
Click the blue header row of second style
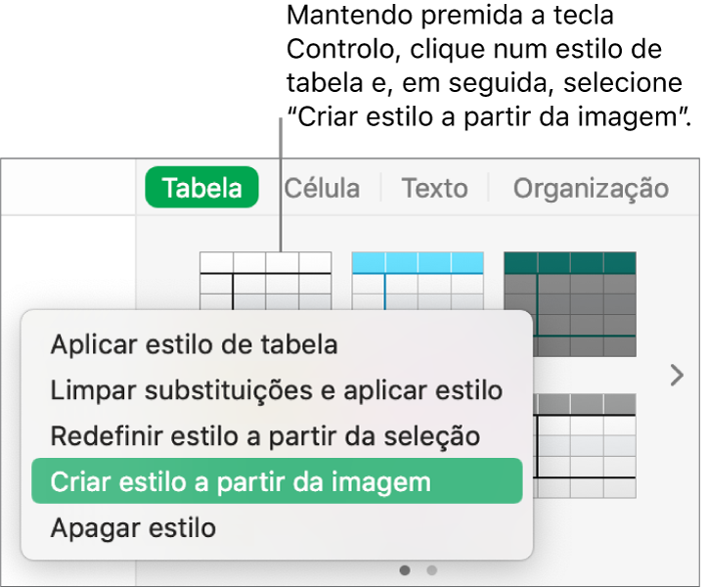click(x=418, y=263)
